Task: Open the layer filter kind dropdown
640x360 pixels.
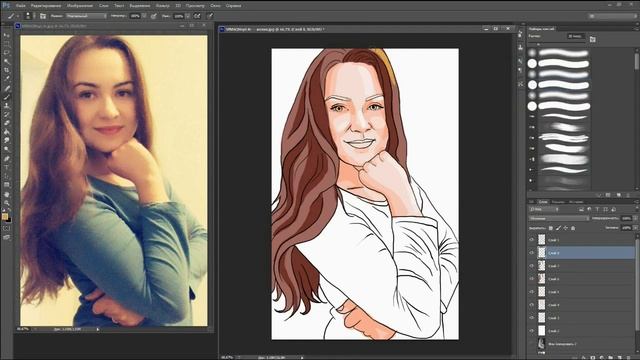Action: tap(544, 209)
